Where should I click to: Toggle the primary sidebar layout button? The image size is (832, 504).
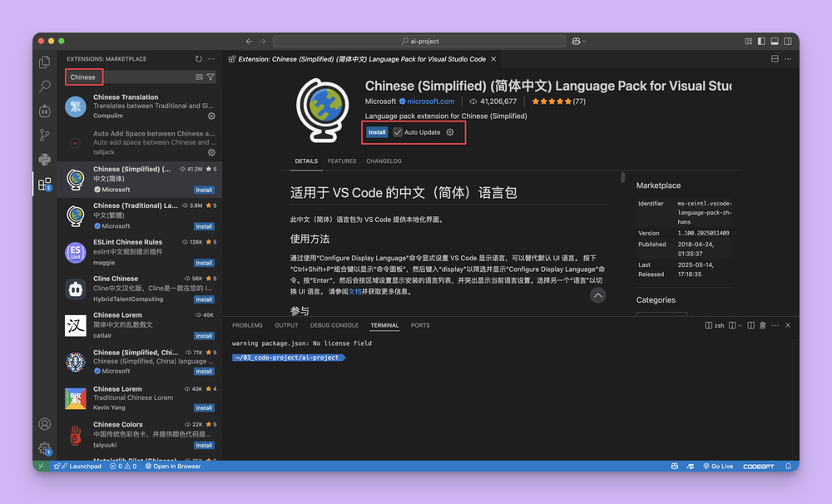tap(760, 41)
